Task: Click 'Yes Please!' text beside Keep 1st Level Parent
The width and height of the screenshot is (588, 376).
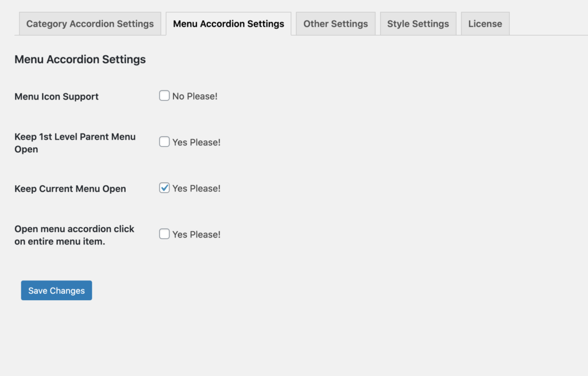Action: (196, 143)
